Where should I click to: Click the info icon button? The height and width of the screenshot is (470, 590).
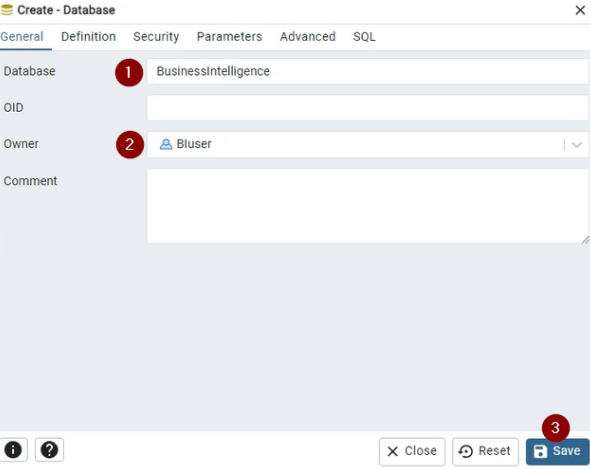coord(13,449)
